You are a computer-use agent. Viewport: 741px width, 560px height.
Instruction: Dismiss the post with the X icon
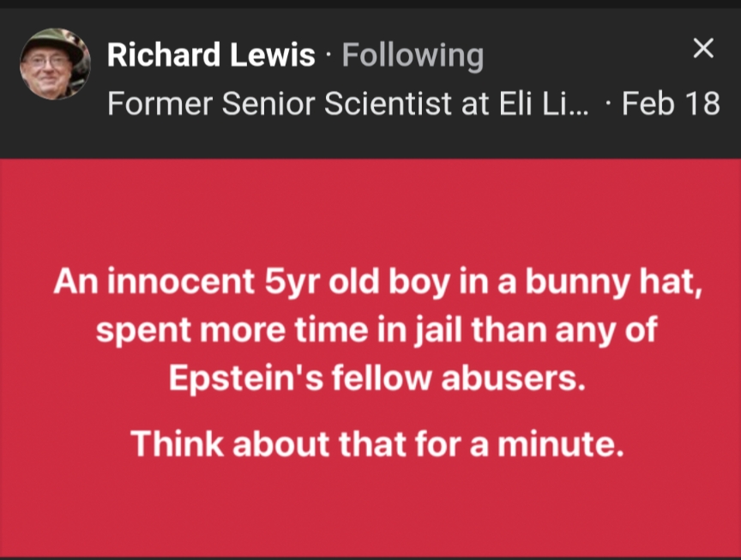click(703, 49)
